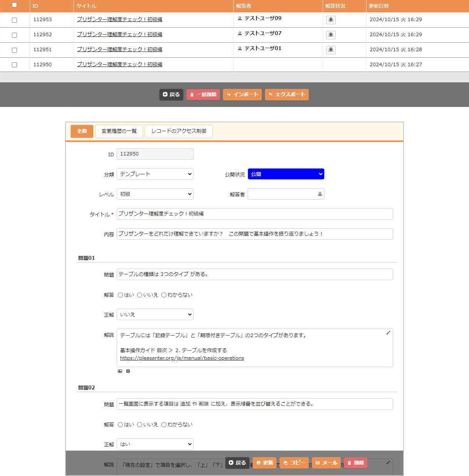Click the camera icon beside the image insert icon
The height and width of the screenshot is (476, 469).
128,371
